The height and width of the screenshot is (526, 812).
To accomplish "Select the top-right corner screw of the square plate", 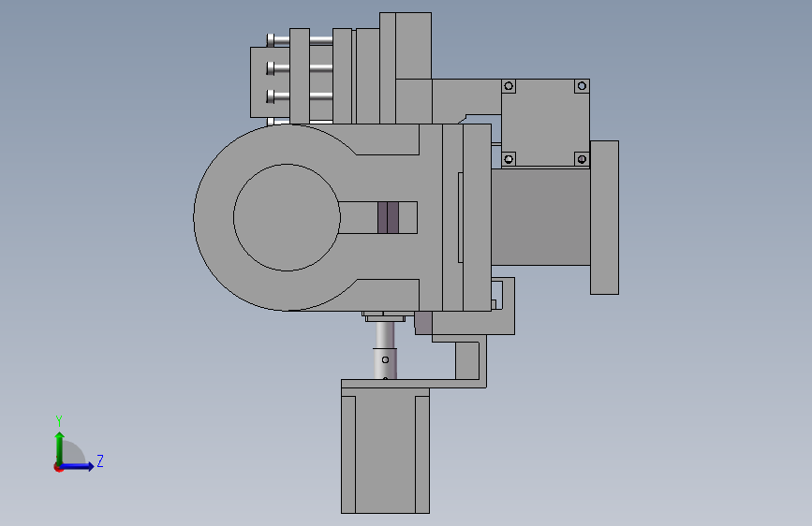I will (x=582, y=86).
